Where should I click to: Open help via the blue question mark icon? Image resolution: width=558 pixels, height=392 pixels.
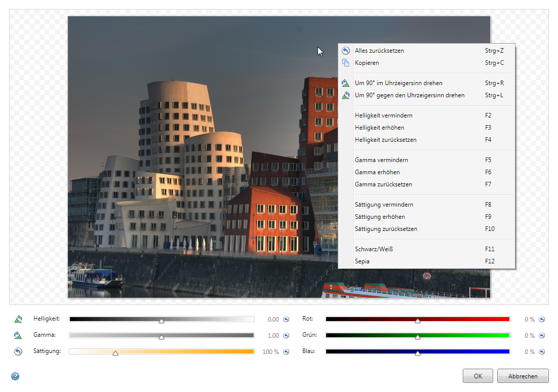pos(15,376)
